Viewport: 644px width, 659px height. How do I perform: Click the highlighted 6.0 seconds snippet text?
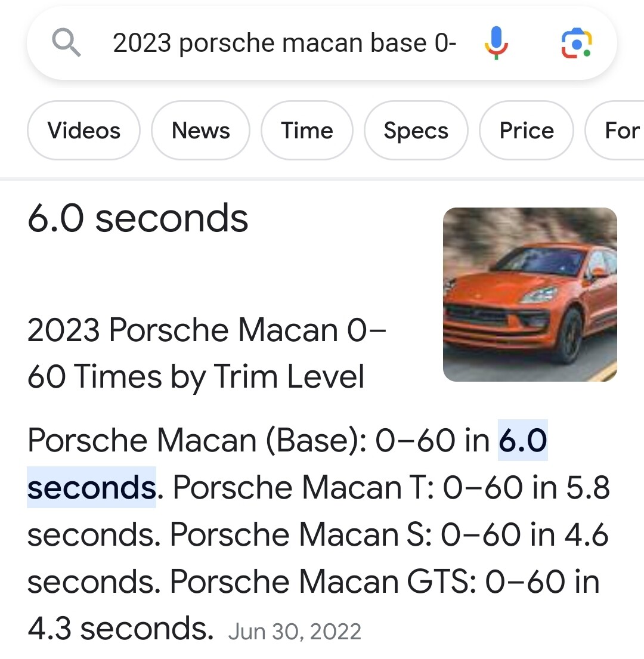[x=287, y=463]
